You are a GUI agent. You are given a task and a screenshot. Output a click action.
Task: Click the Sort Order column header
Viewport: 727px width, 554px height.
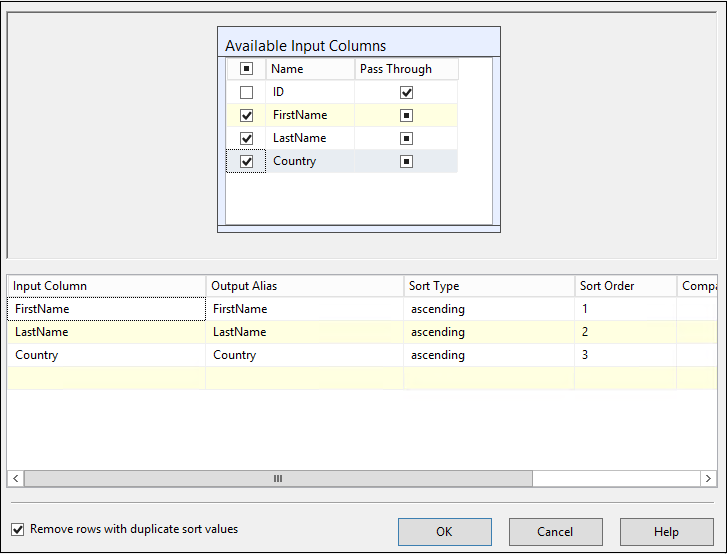coord(624,286)
